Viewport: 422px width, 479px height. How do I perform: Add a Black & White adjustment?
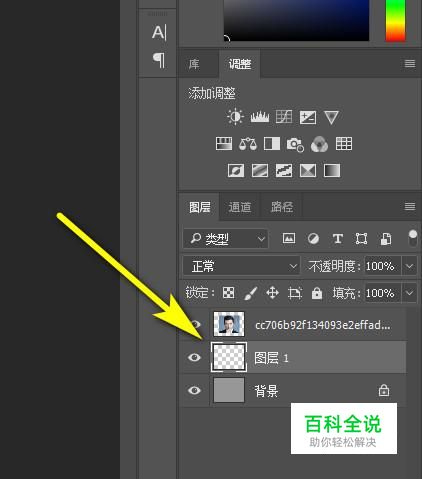tap(272, 144)
